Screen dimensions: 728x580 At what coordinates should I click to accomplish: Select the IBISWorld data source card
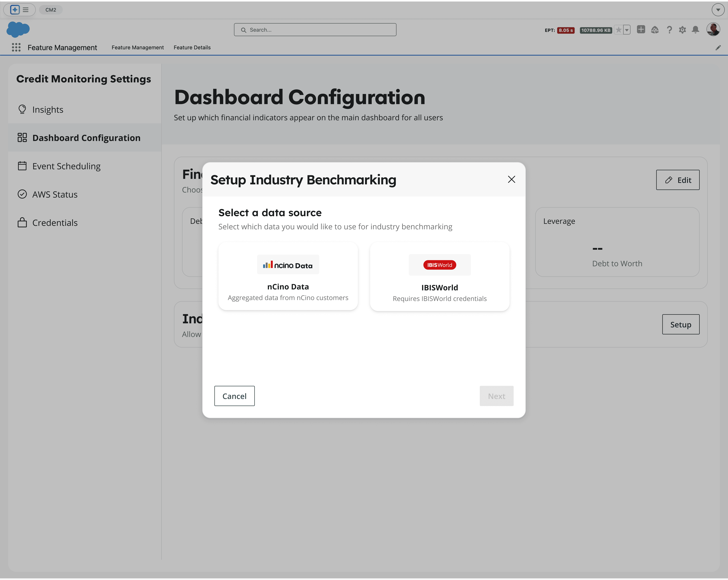point(439,277)
